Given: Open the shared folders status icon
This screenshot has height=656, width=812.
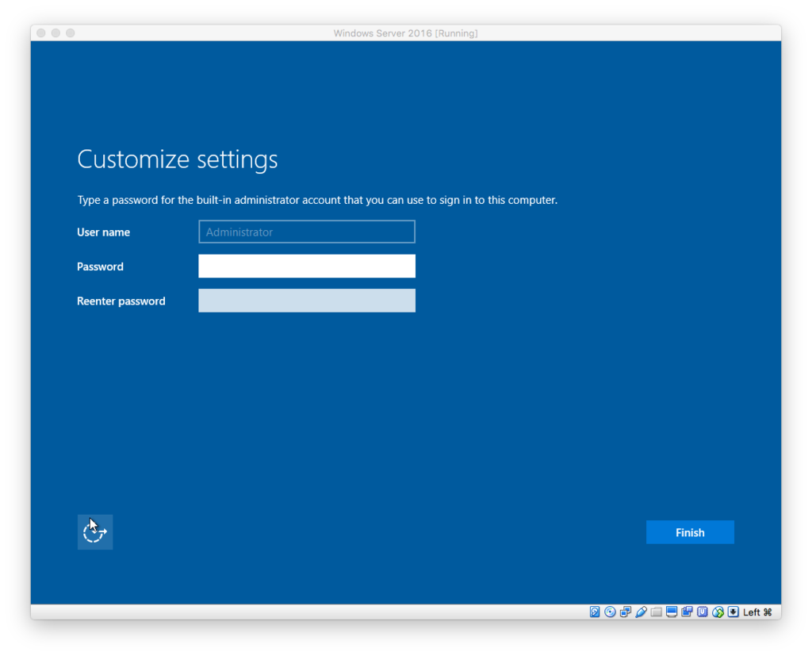Looking at the screenshot, I should (656, 612).
